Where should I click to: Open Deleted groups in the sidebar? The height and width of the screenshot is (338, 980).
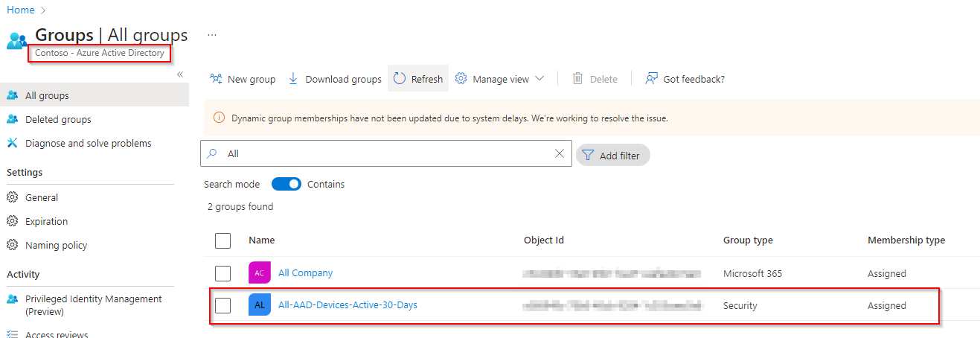58,119
